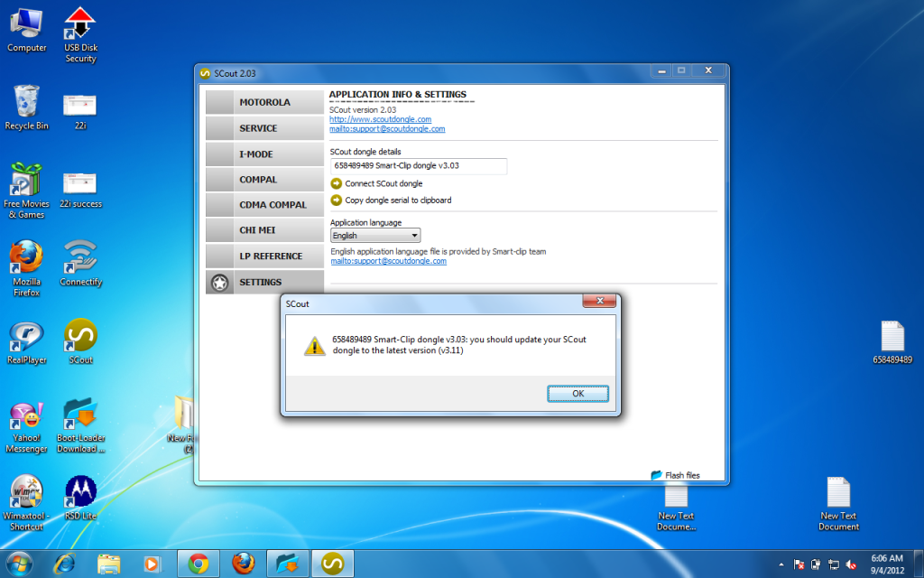Select the Mozilla Firefox desktop shortcut
The height and width of the screenshot is (578, 924).
[26, 268]
